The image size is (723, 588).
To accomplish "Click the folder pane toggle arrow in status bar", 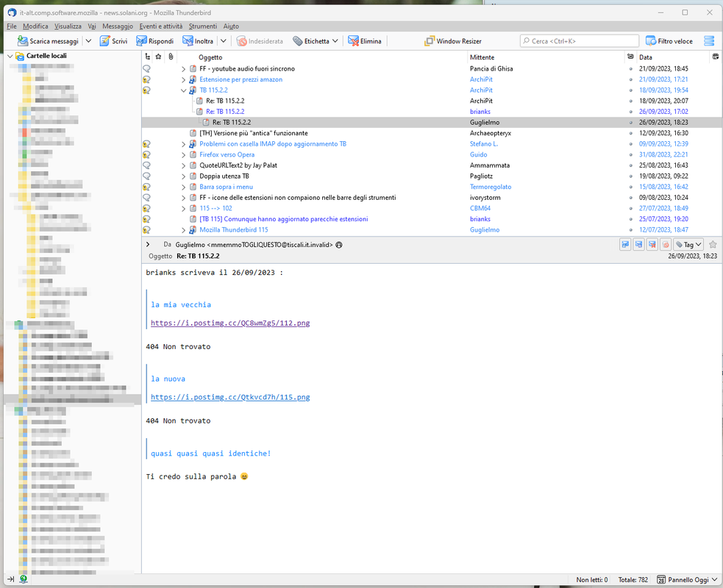I will point(10,579).
